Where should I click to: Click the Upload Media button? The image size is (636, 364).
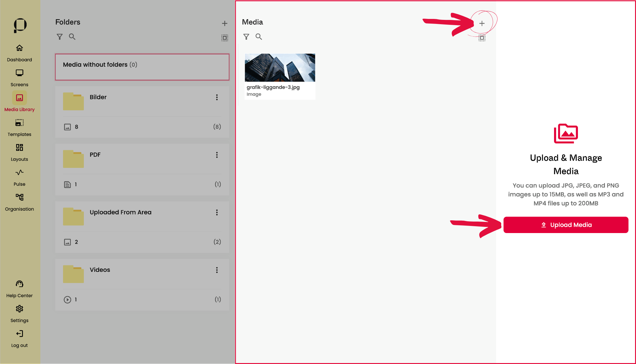[x=566, y=225]
